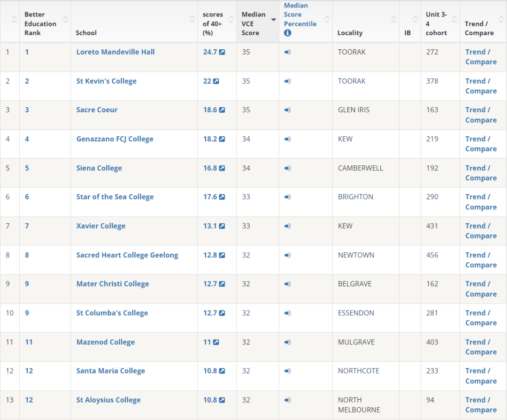Open chart icon beside Xavier College's 13.1
The height and width of the screenshot is (420, 507).
(222, 226)
